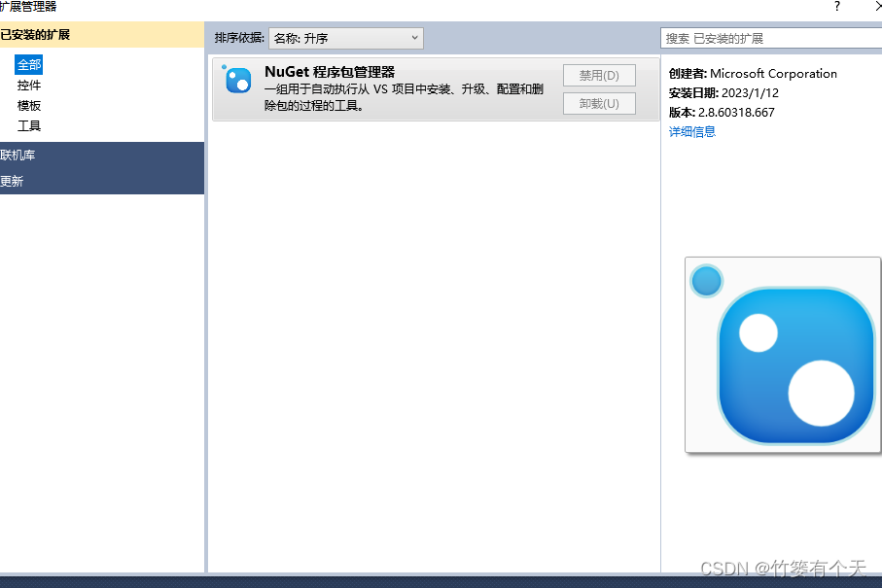Select the "模板" category
The image size is (882, 588).
(29, 105)
